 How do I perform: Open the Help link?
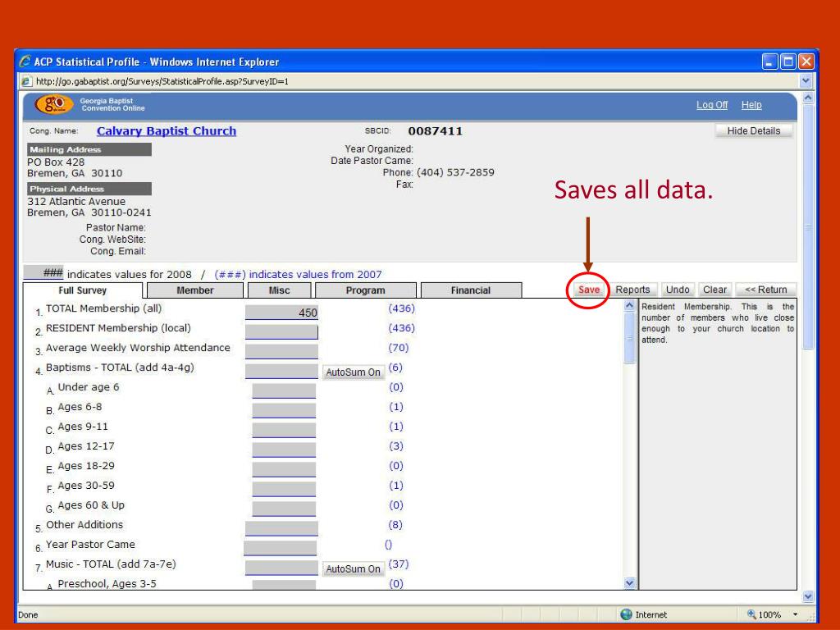click(x=751, y=106)
